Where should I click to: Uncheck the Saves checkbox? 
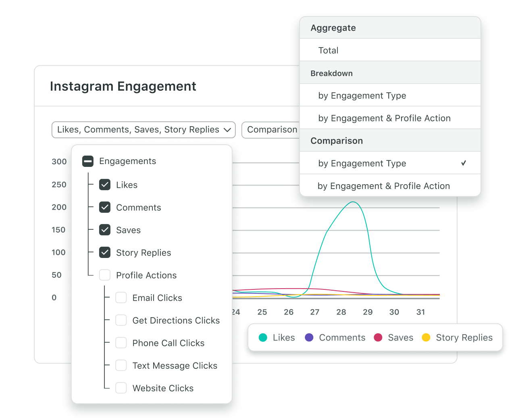105,230
